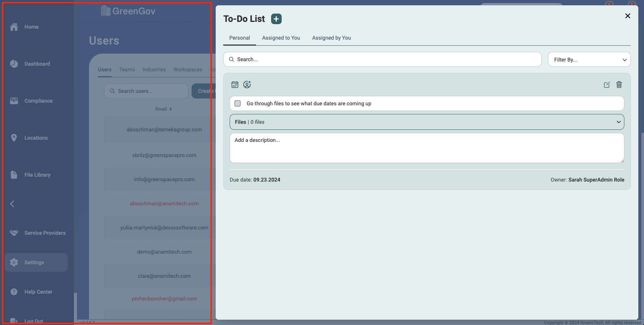The width and height of the screenshot is (644, 325).
Task: Click the Home sidebar label
Action: pyautogui.click(x=32, y=27)
